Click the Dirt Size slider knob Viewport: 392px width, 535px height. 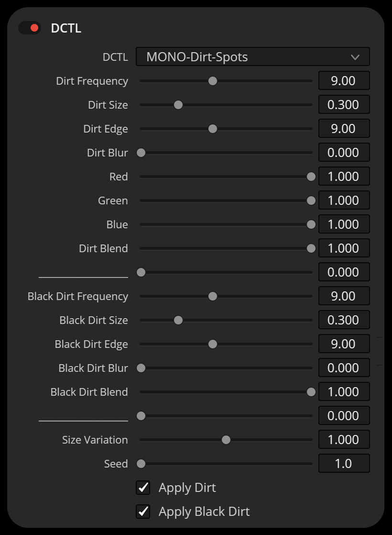[x=178, y=105]
